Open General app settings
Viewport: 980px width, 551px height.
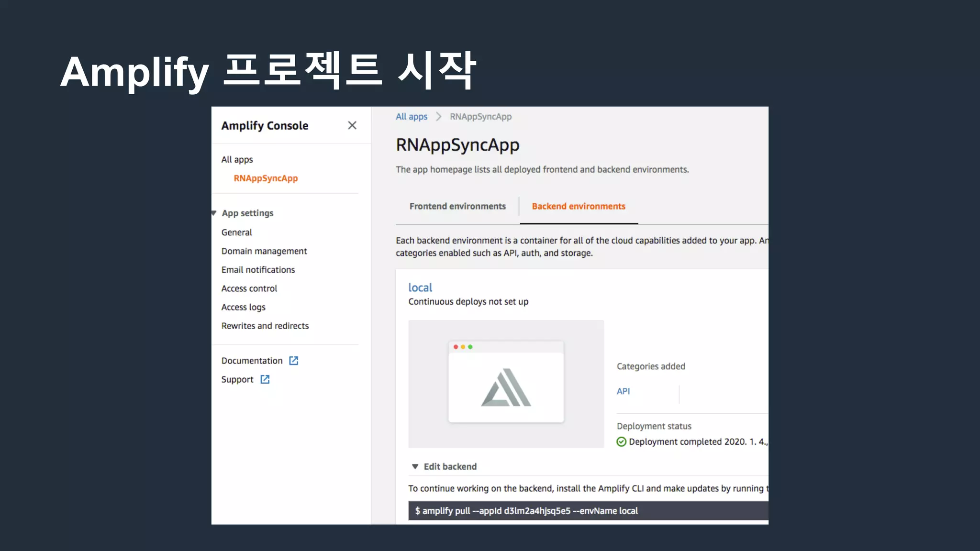236,232
